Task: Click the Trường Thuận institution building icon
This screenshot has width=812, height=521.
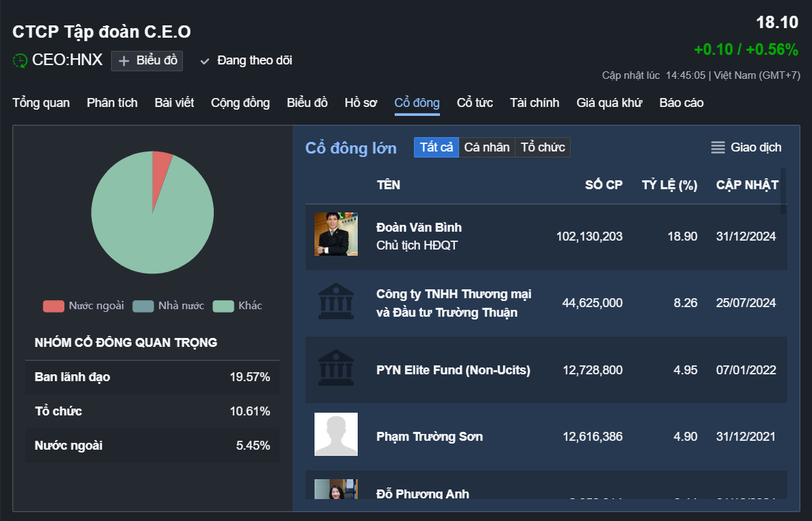Action: pyautogui.click(x=336, y=303)
